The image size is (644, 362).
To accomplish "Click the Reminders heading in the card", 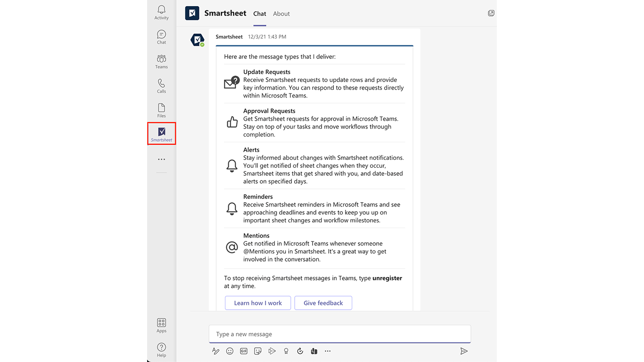I will (x=258, y=197).
